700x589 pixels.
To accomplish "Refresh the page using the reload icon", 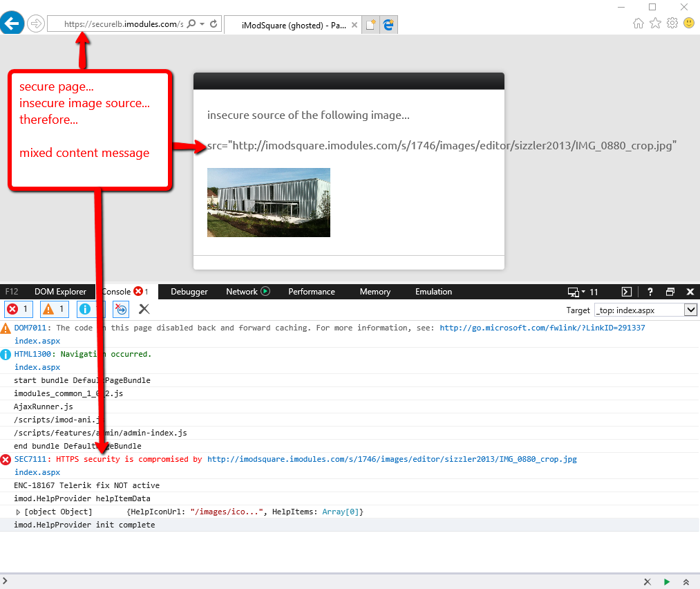I will 214,24.
